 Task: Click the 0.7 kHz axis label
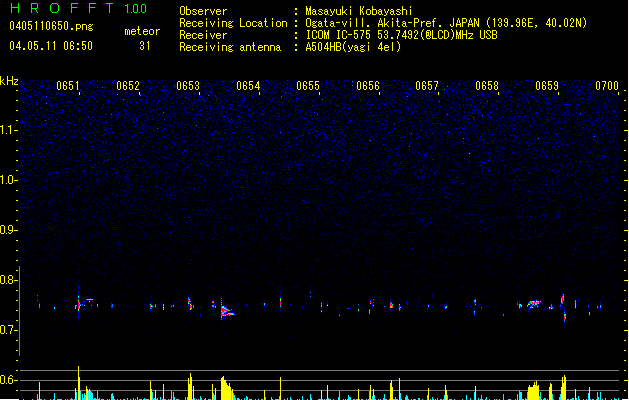[8, 330]
